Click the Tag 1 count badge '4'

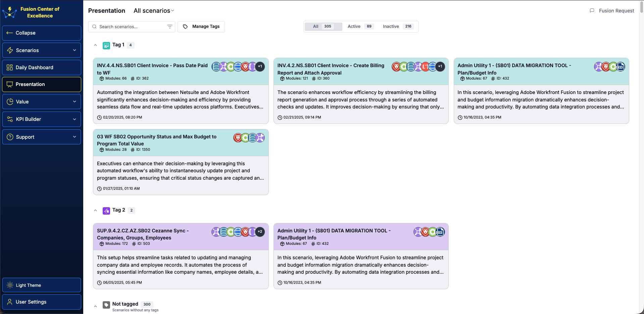131,45
